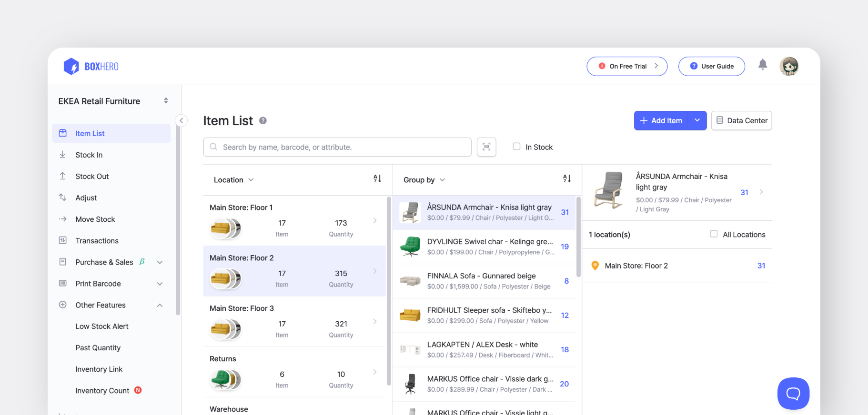Click the DYVLINGE Swivel chair thumbnail
Viewport: 868px width, 415px height.
410,247
